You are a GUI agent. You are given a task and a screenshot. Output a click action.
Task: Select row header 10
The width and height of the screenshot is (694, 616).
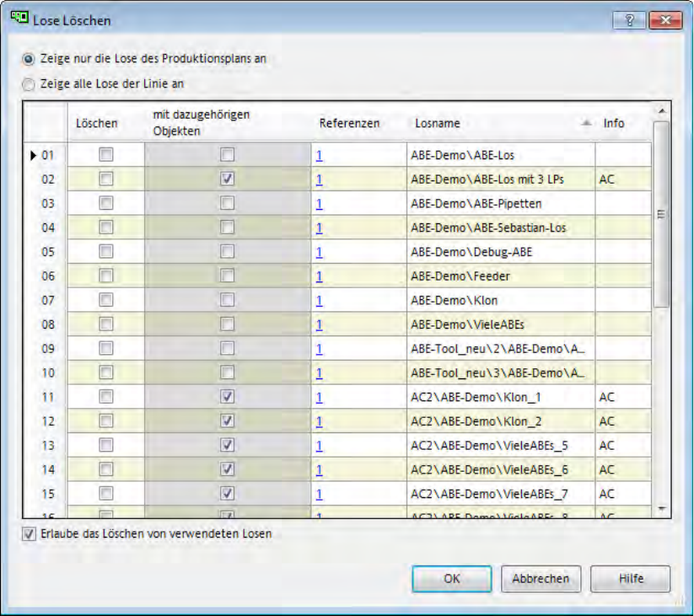click(46, 373)
